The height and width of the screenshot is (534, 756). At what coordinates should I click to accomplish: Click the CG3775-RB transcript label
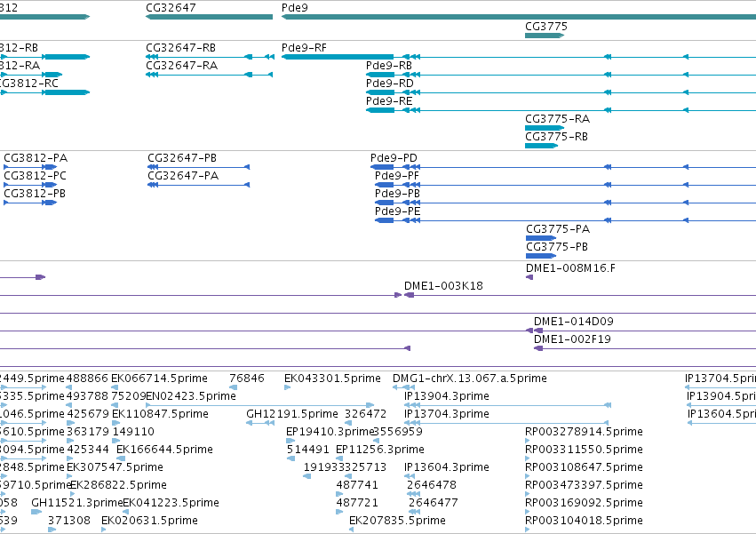(x=556, y=137)
